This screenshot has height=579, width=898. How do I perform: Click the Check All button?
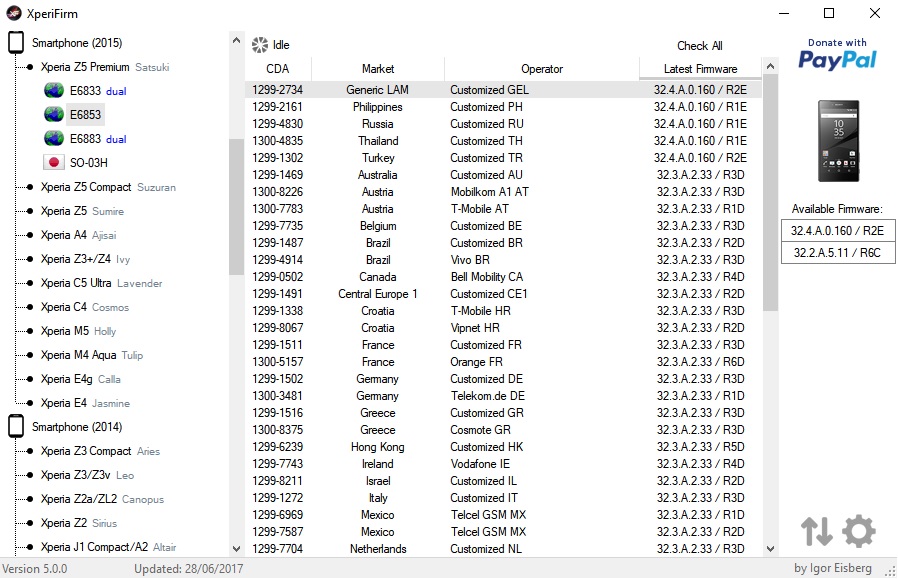tap(700, 46)
